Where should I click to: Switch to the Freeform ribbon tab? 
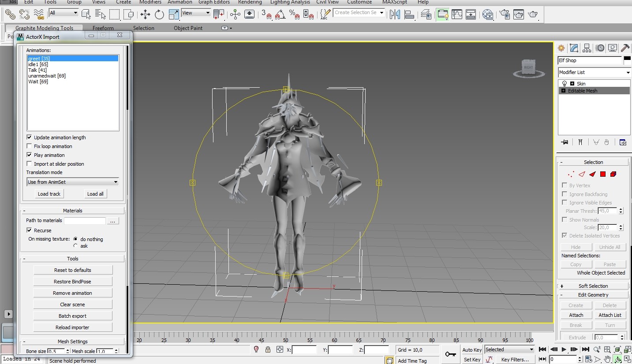point(103,28)
